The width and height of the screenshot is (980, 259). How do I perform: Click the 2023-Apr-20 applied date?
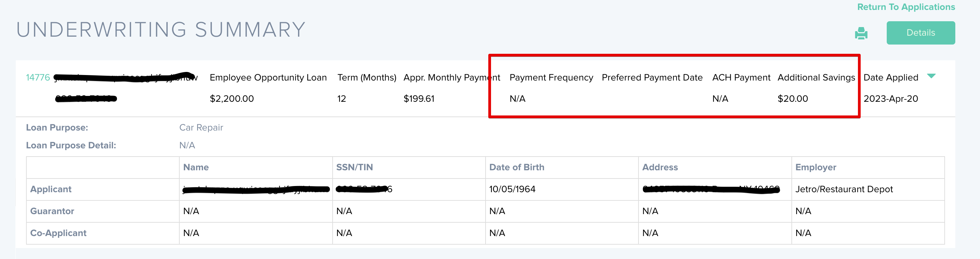point(890,99)
